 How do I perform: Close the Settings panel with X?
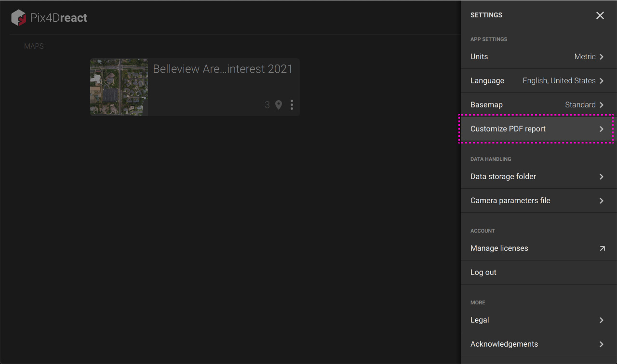click(600, 15)
